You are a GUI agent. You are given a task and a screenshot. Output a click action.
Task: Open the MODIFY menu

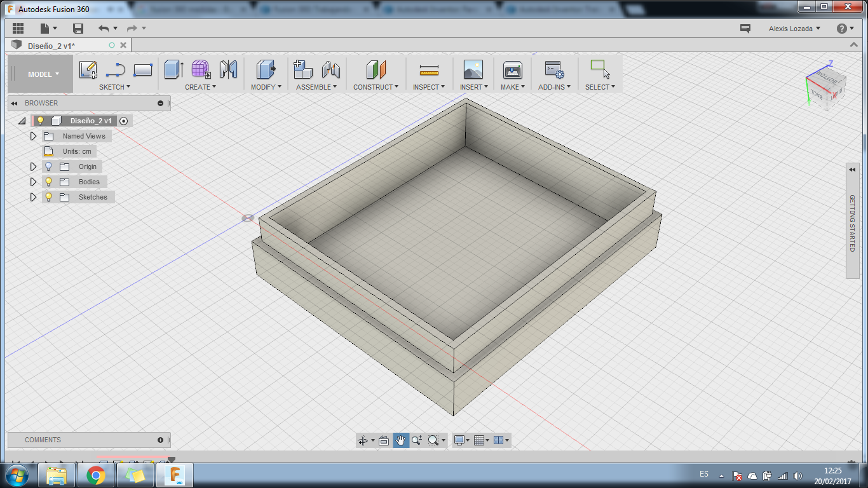[266, 87]
